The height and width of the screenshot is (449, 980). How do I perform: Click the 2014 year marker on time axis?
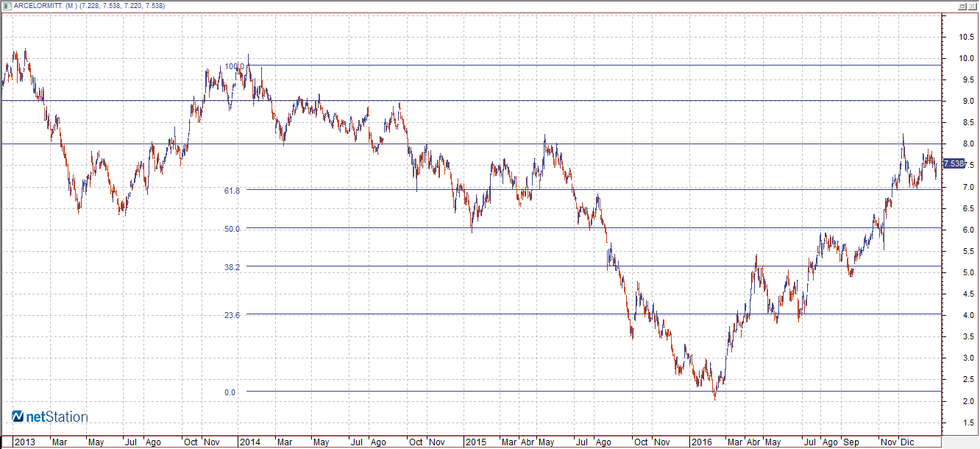[x=250, y=442]
